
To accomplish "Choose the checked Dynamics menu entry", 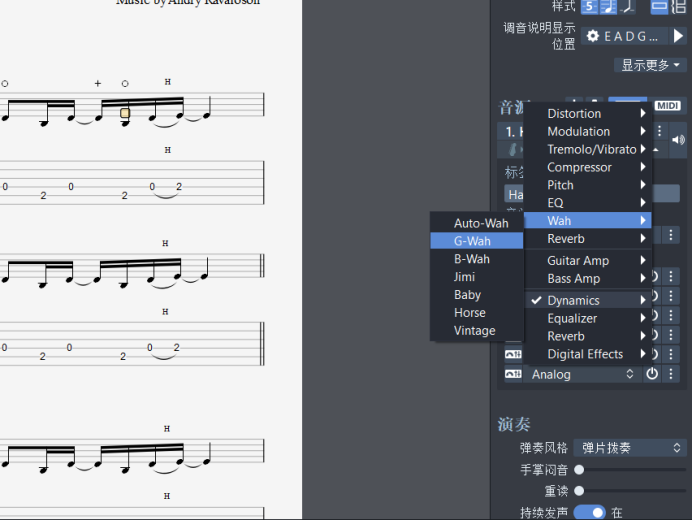I will (573, 300).
